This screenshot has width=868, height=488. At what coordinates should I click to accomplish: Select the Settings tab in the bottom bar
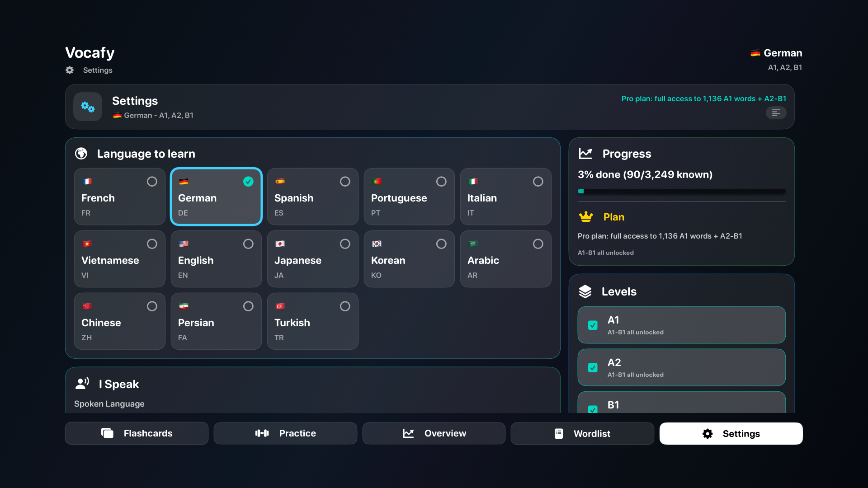(x=731, y=433)
